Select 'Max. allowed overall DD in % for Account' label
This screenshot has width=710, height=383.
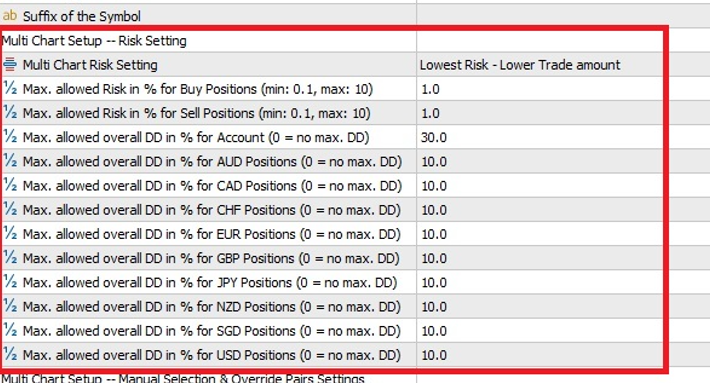196,137
